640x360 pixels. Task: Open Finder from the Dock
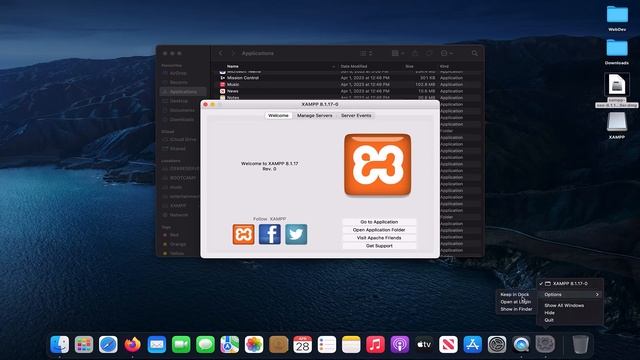[60, 345]
